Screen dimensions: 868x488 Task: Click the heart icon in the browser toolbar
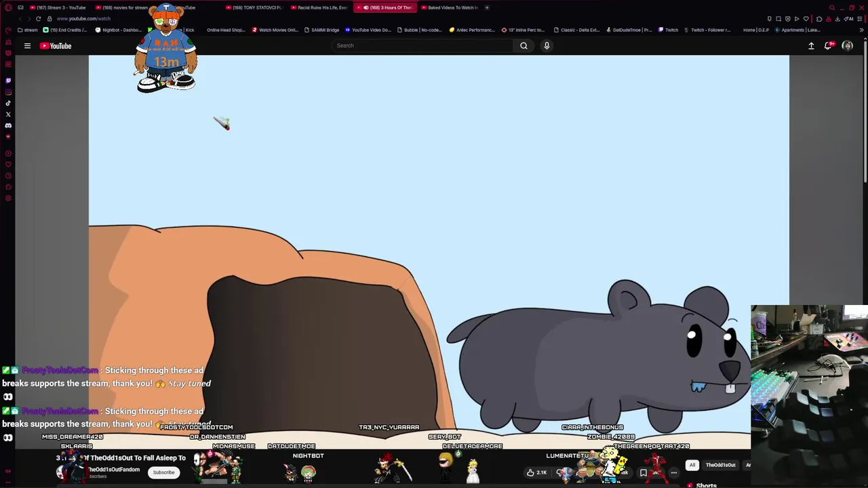coord(806,18)
